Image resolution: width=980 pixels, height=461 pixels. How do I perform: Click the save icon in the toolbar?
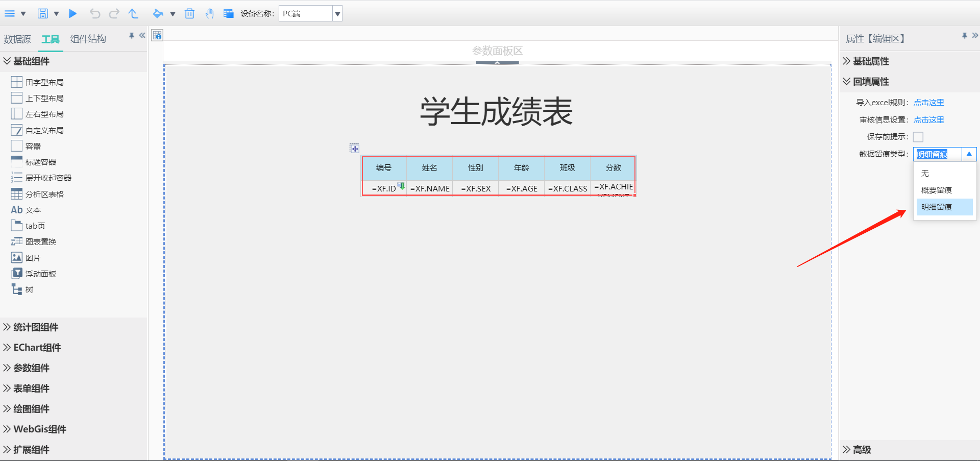(43, 14)
